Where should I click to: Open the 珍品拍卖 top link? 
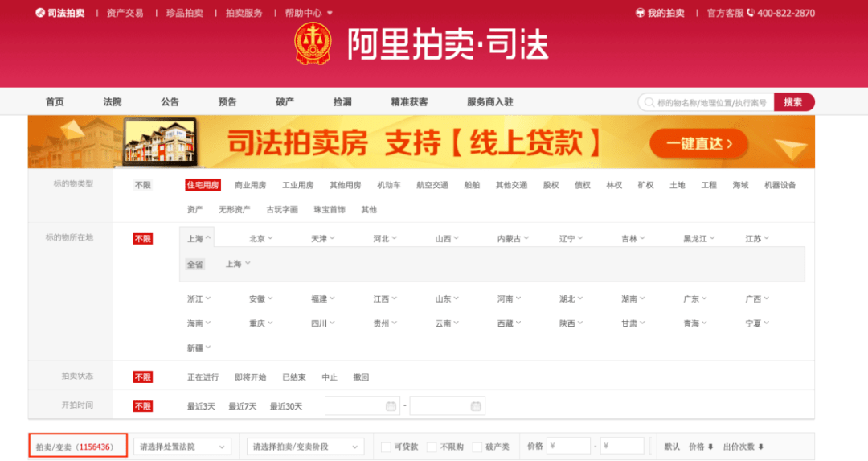click(184, 13)
